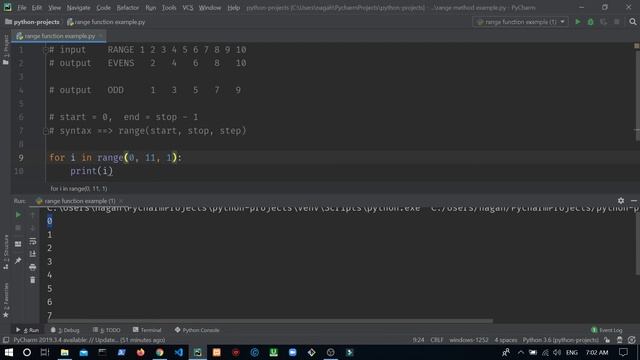640x360 pixels.
Task: Click the range function example.py breadcrumb
Action: pyautogui.click(x=106, y=22)
